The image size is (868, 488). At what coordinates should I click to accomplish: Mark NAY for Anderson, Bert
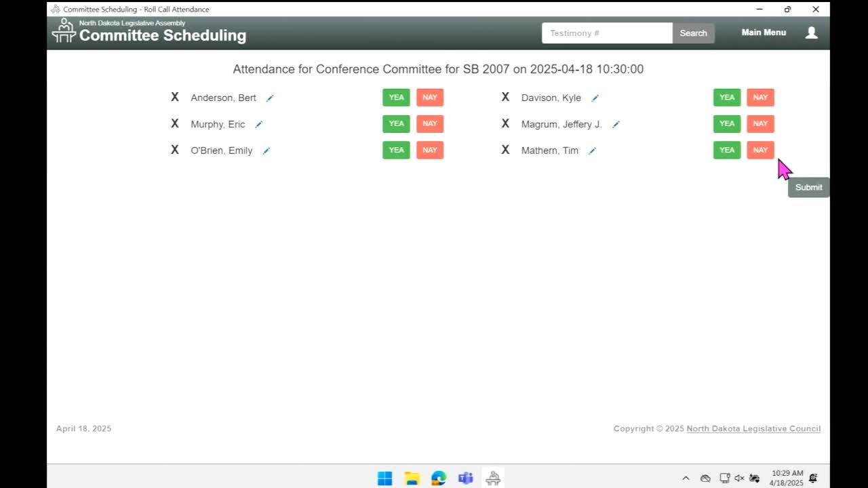[430, 98]
